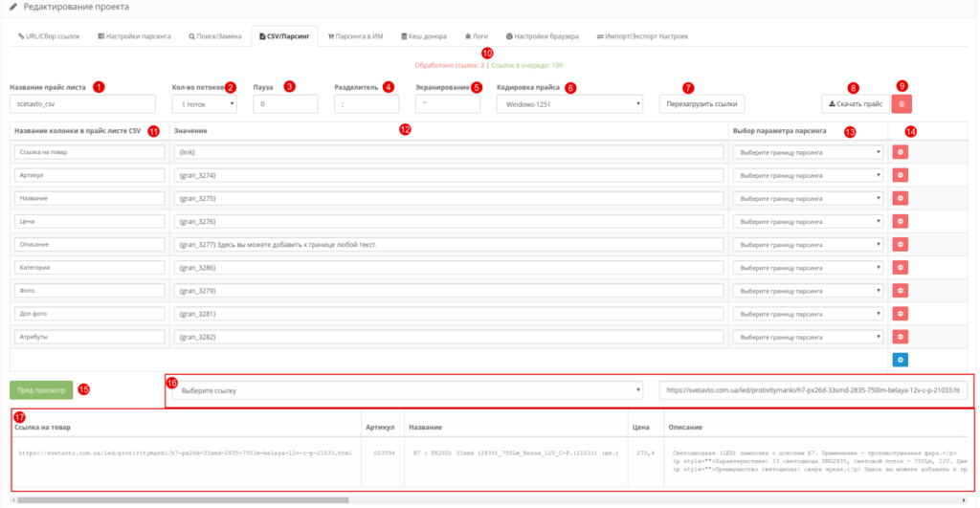Edit the {gran_3279} value field

point(449,291)
